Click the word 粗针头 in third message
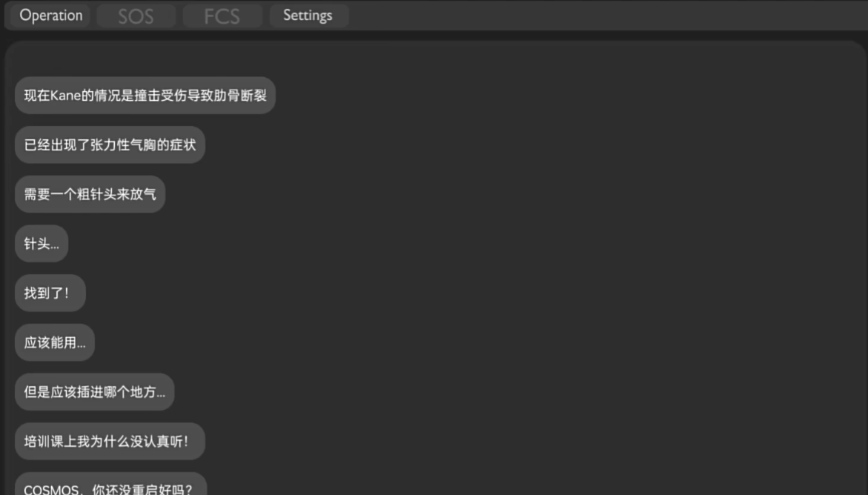Image resolution: width=868 pixels, height=495 pixels. 96,194
